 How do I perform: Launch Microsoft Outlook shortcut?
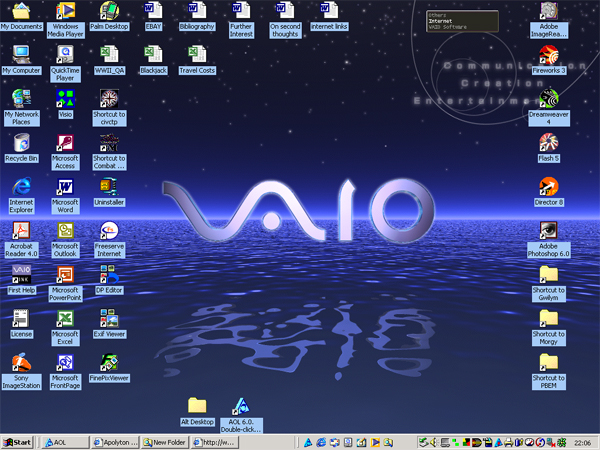[65, 231]
